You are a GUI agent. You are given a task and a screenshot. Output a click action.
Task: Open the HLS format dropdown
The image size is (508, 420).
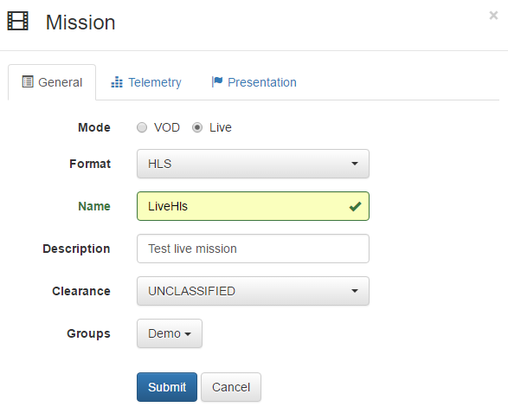click(x=253, y=164)
